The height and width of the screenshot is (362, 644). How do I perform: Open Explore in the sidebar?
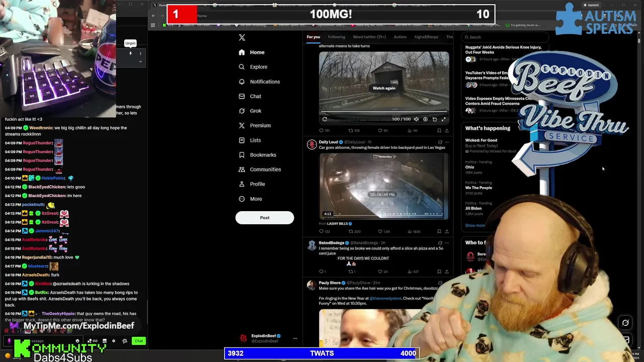253,67
